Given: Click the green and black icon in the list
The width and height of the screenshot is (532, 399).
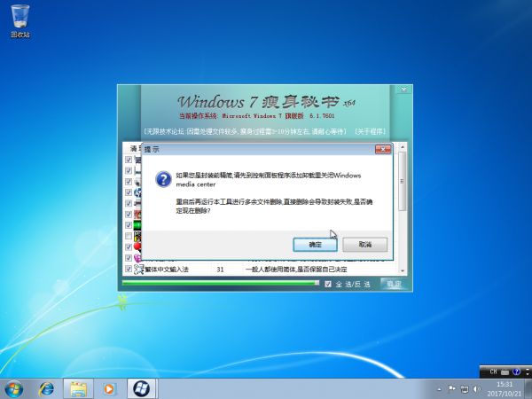Looking at the screenshot, I should pos(137,225).
